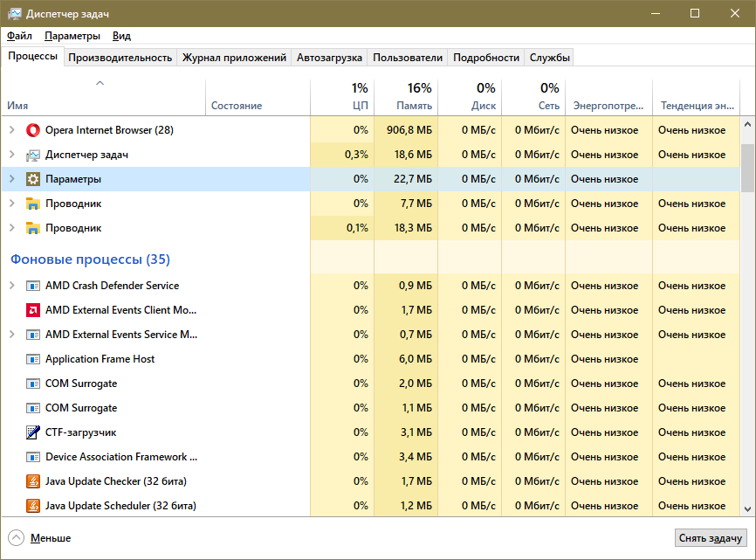Click the Java Update Checker icon
The height and width of the screenshot is (560, 756).
pos(33,481)
